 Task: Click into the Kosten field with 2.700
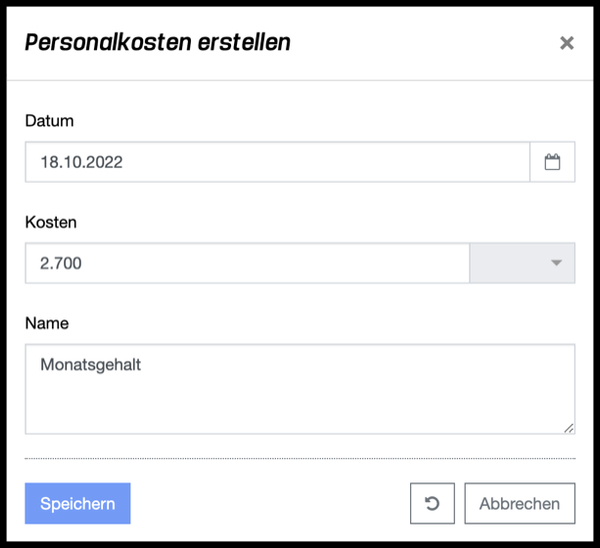(247, 263)
